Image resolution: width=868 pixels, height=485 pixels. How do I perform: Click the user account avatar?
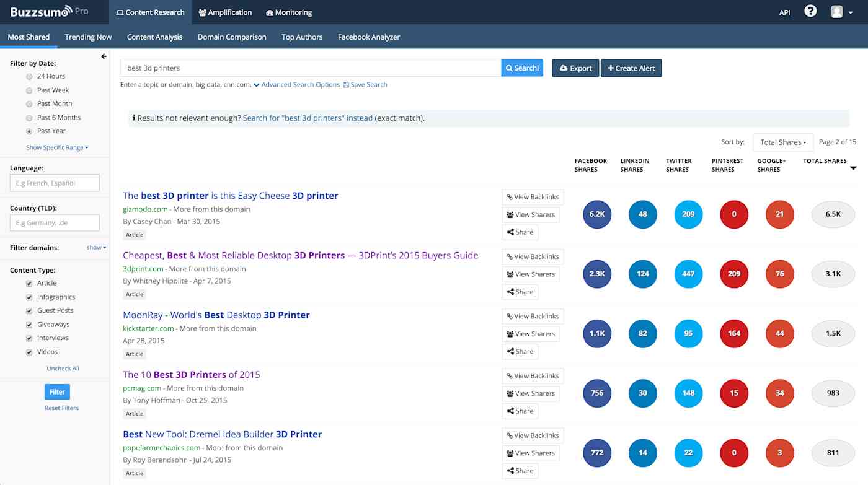point(836,11)
